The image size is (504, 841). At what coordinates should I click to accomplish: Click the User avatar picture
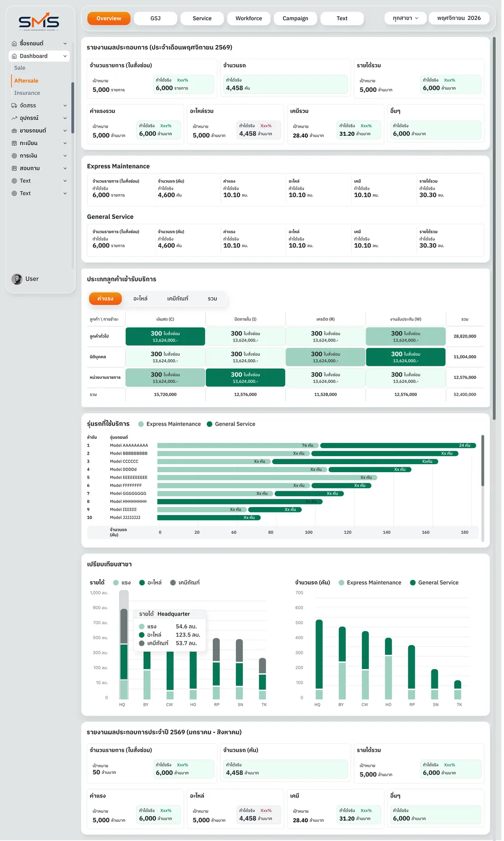coord(17,279)
